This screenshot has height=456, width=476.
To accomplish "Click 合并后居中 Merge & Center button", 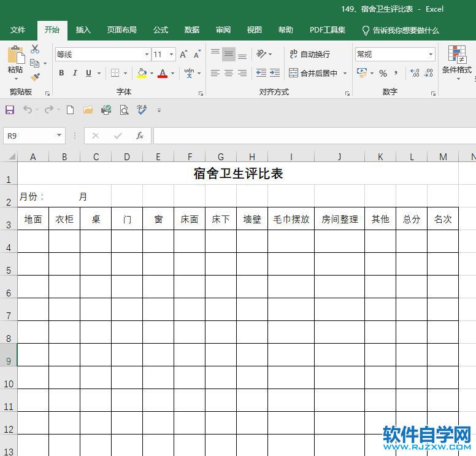I will [x=313, y=73].
